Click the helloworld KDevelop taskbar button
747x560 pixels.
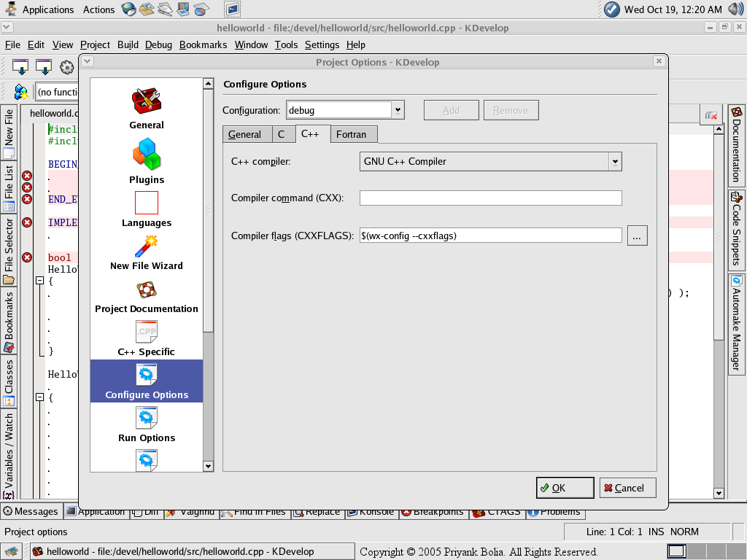click(193, 551)
